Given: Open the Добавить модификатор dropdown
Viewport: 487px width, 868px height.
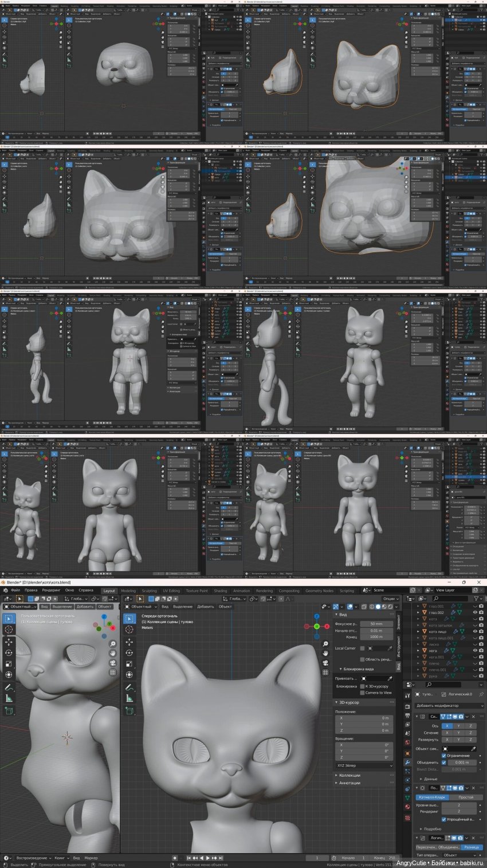Looking at the screenshot, I should 450,705.
